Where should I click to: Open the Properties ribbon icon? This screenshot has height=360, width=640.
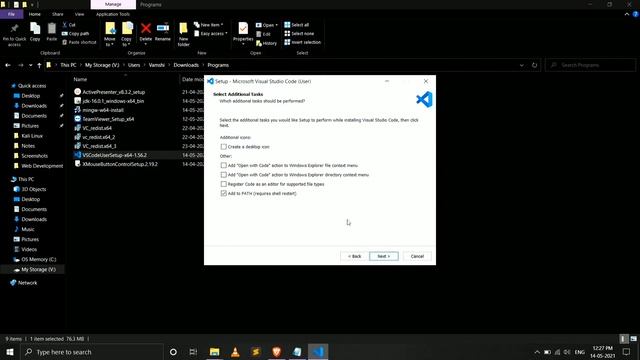[x=243, y=32]
